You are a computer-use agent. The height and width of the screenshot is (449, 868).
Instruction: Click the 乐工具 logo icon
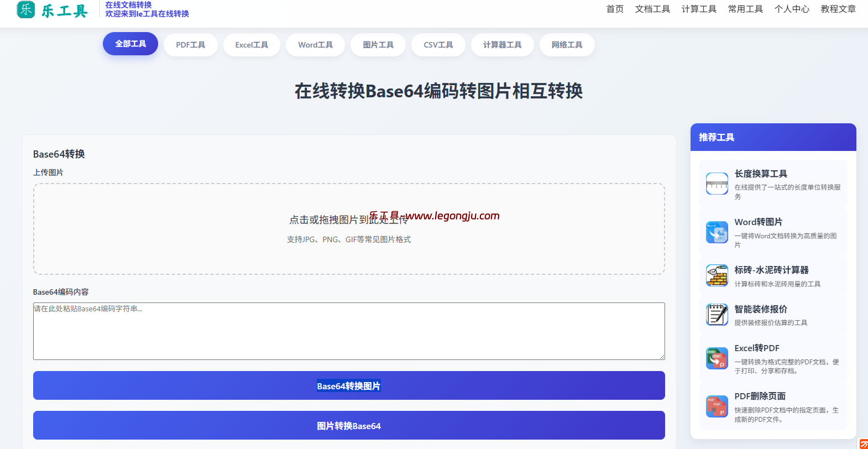click(x=26, y=9)
